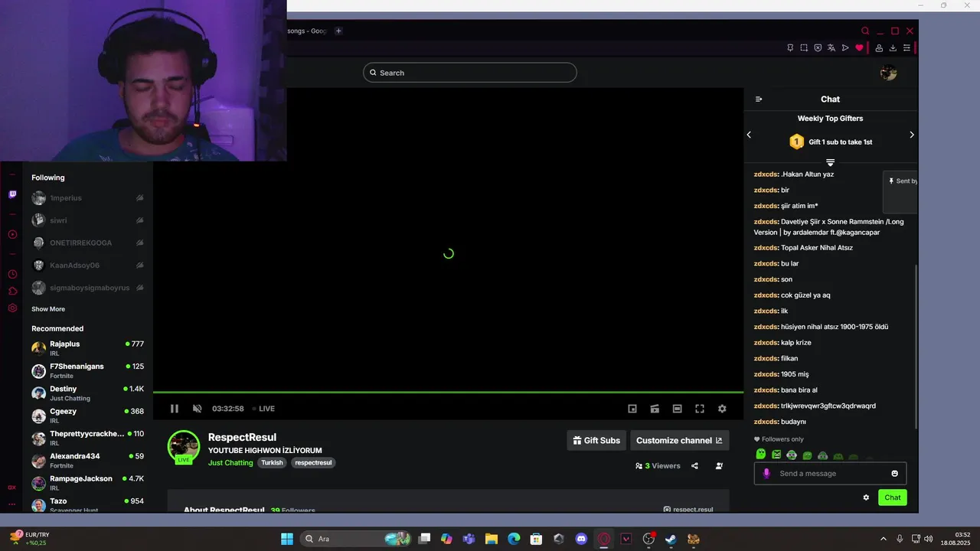Open the Cgeezy recommended channel
The height and width of the screenshot is (551, 980).
pos(87,416)
